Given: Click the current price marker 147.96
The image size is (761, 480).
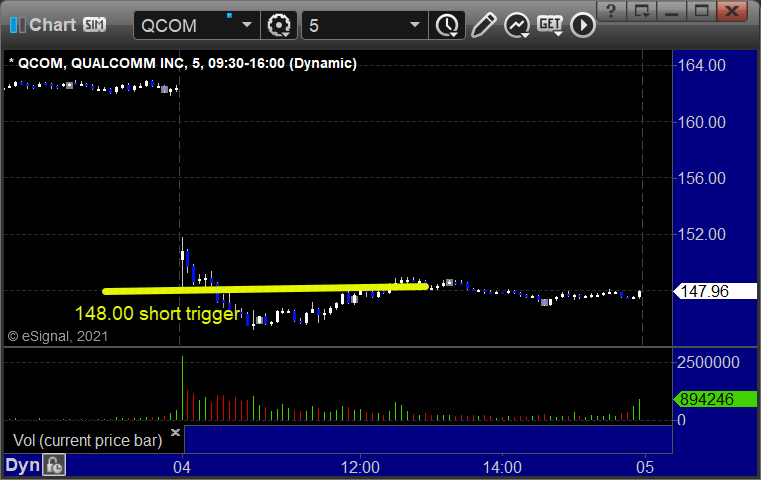Looking at the screenshot, I should 714,291.
